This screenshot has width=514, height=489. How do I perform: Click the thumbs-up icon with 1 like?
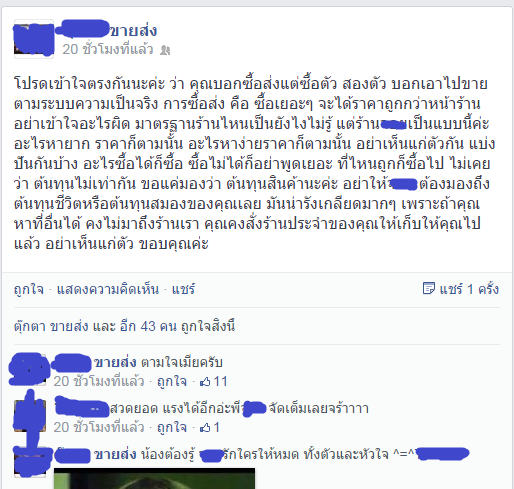click(205, 428)
